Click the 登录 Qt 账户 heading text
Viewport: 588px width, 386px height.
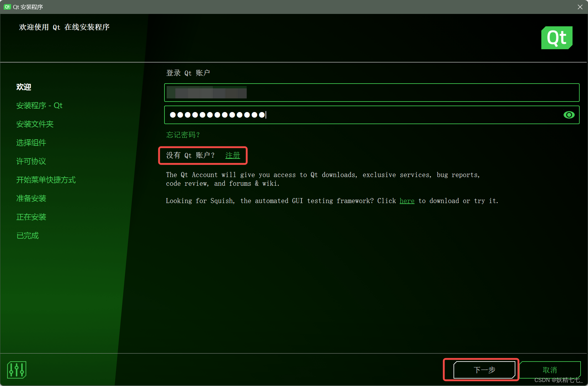tap(188, 73)
